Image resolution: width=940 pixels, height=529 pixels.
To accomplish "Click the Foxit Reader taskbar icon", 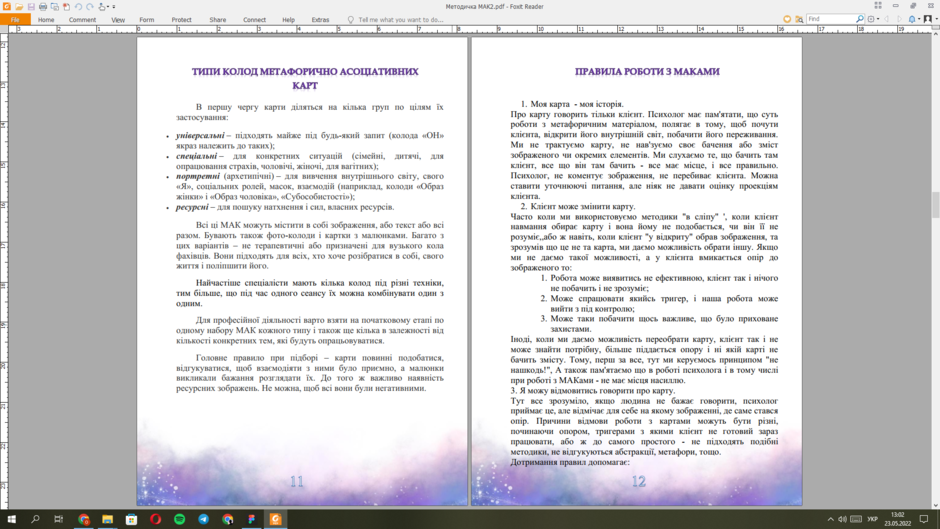I will tap(275, 519).
